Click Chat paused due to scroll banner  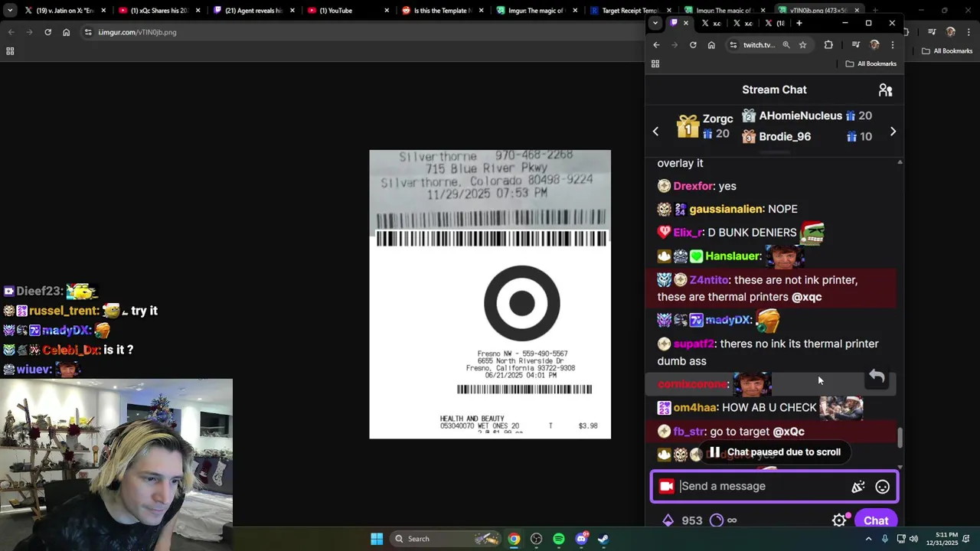click(775, 452)
